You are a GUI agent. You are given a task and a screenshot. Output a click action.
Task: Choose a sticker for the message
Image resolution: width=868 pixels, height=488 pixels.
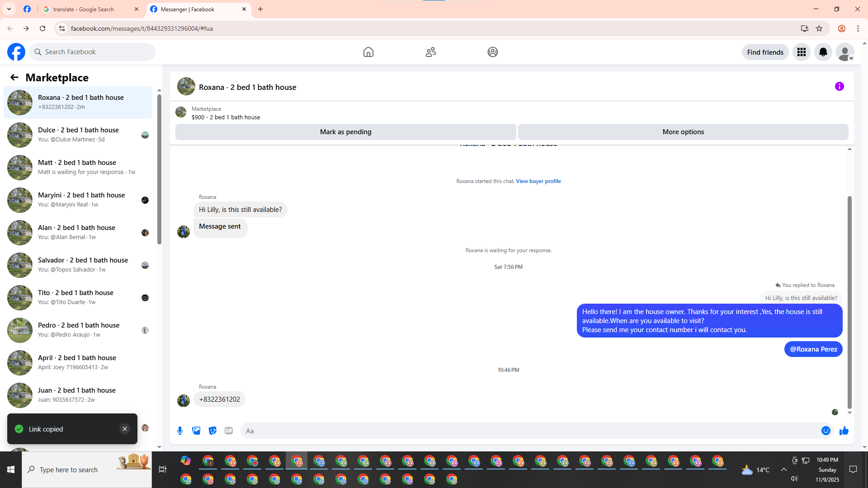point(212,431)
